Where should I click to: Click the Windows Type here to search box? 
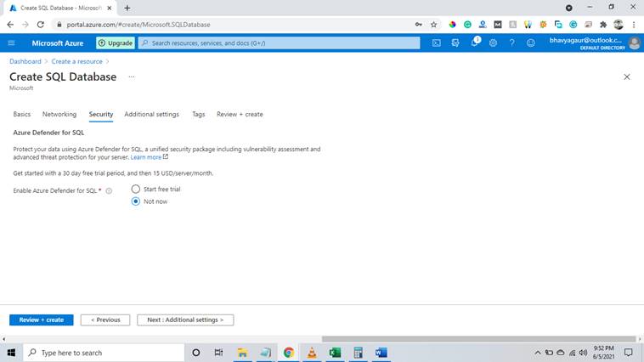[x=104, y=353]
